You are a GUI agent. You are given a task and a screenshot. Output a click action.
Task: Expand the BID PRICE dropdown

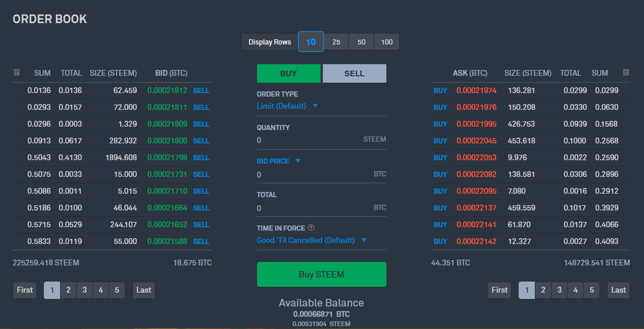click(279, 161)
